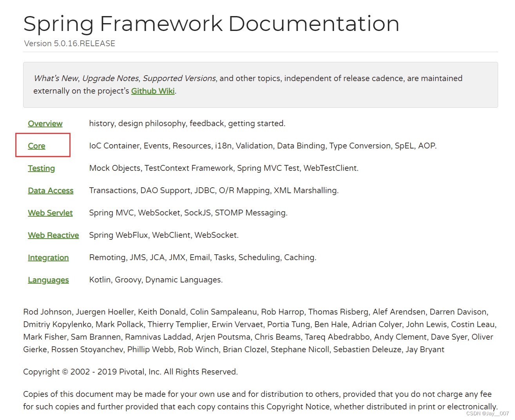This screenshot has height=420, width=515.
Task: Click the 'history, design philosophy, feedback' description
Action: pyautogui.click(x=187, y=123)
